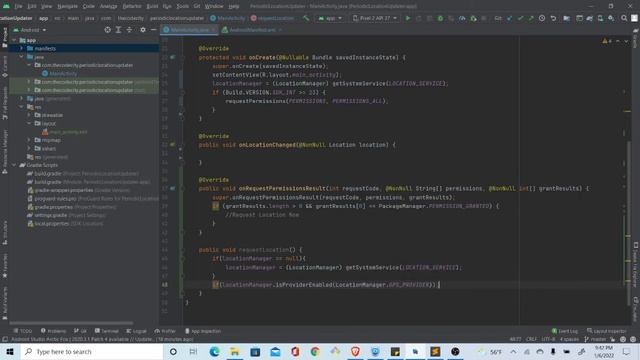This screenshot has width=640, height=360.
Task: Start debugging with the green bug icon
Action: 440,18
